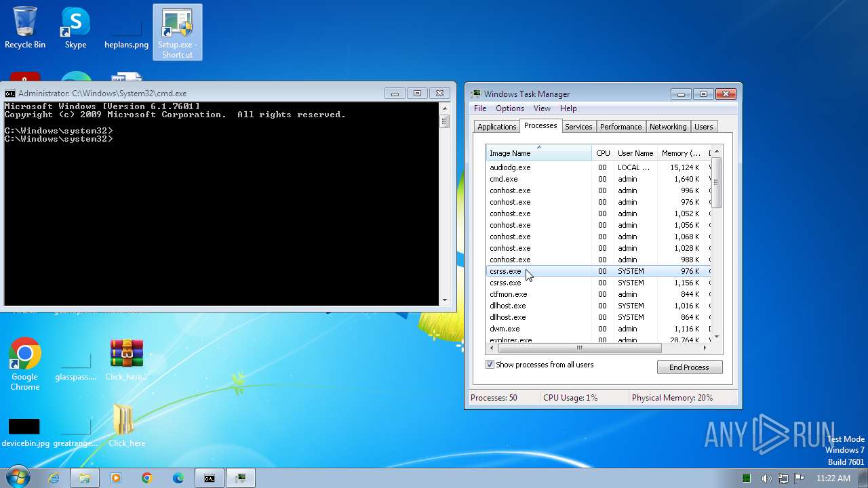Select csrss.exe row using 1,156 K
Image resolution: width=868 pixels, height=488 pixels.
point(598,283)
